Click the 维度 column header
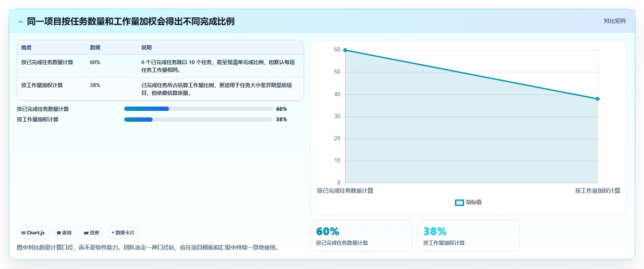Image resolution: width=644 pixels, height=269 pixels. 26,48
